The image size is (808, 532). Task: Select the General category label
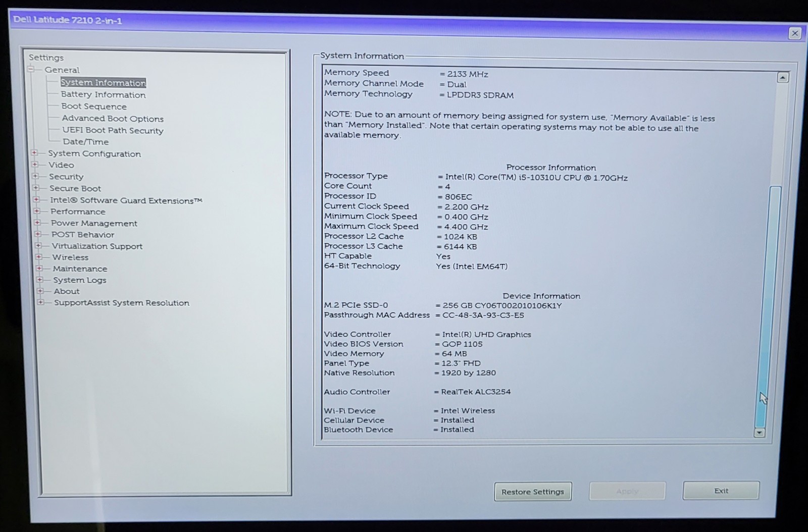coord(62,70)
